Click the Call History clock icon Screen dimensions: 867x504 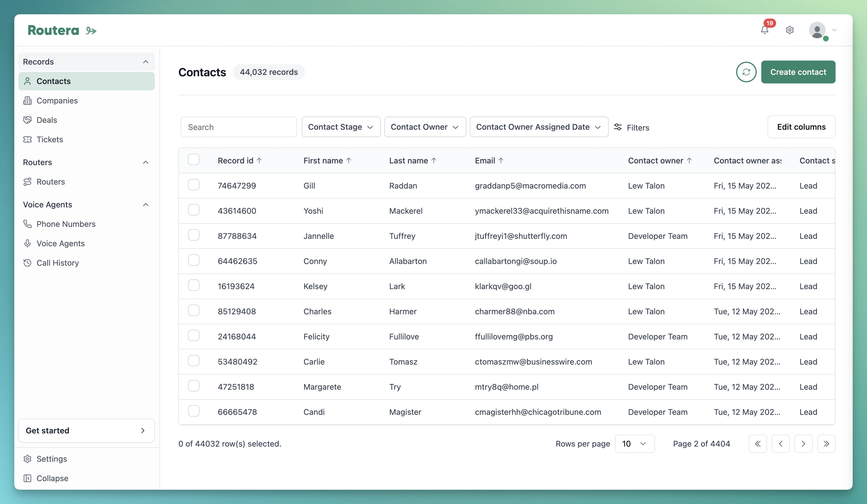coord(27,263)
